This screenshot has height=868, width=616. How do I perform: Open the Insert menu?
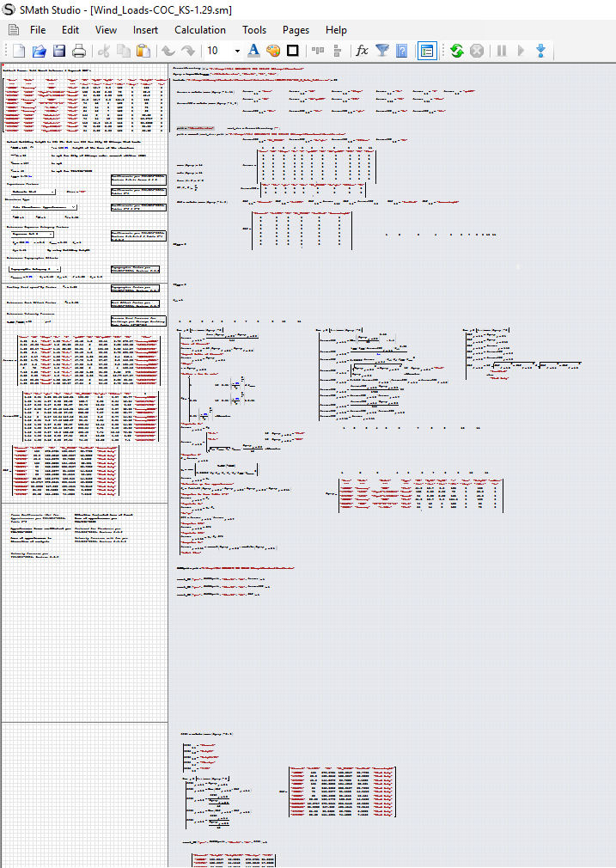[145, 29]
